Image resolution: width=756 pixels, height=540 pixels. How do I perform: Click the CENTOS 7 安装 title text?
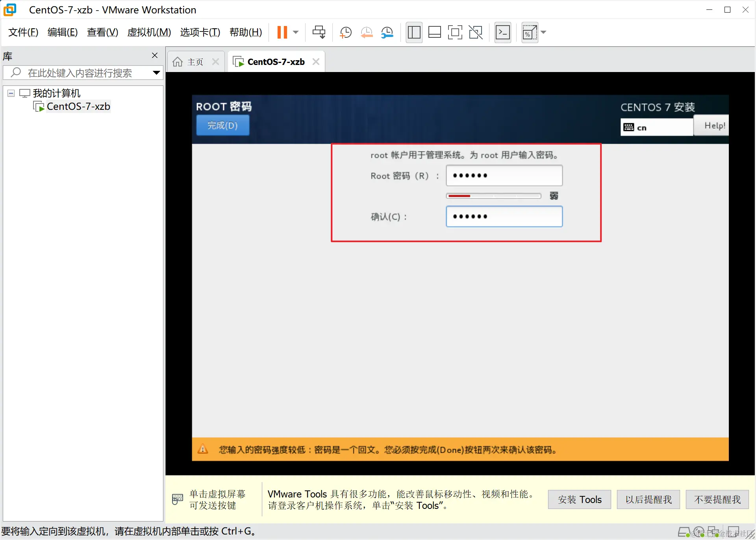pyautogui.click(x=658, y=107)
